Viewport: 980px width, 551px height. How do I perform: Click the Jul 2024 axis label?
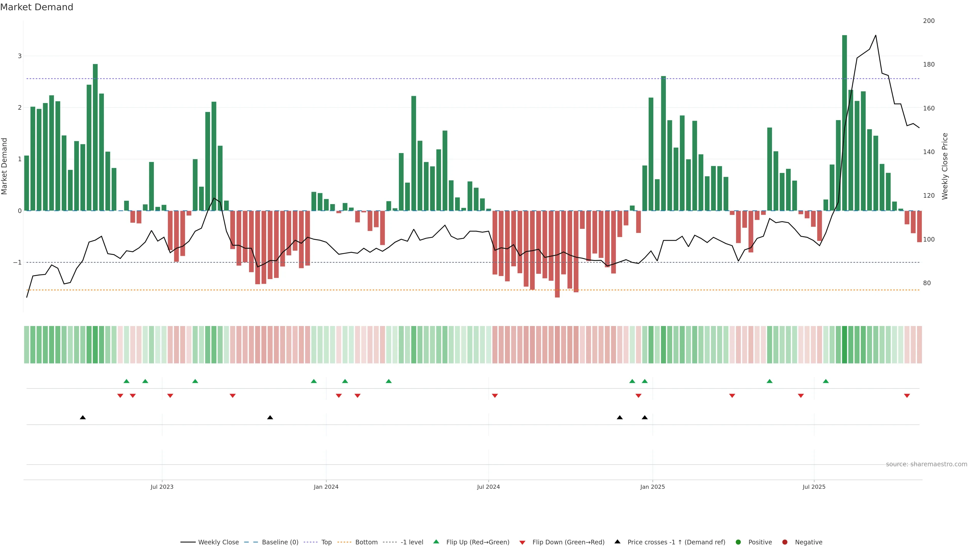pos(488,487)
